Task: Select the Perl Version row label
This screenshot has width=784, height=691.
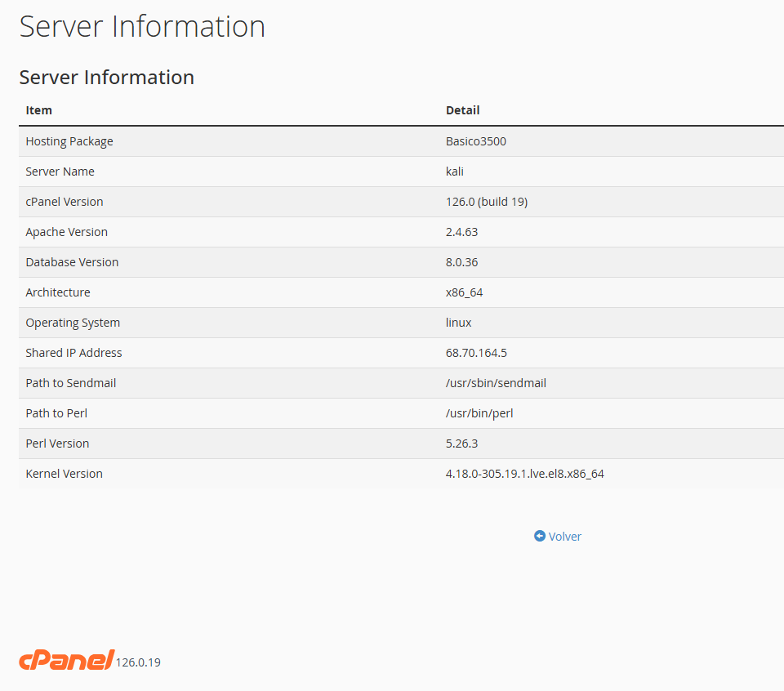Action: [57, 444]
